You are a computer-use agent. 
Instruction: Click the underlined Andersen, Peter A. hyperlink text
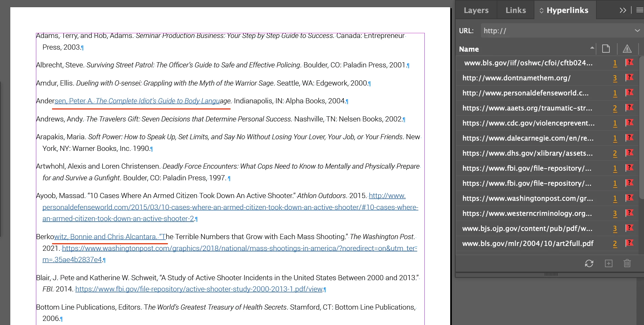click(137, 101)
